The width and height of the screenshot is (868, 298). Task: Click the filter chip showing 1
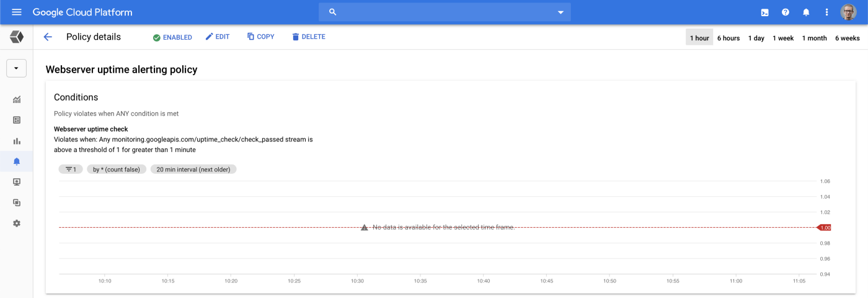coord(71,169)
